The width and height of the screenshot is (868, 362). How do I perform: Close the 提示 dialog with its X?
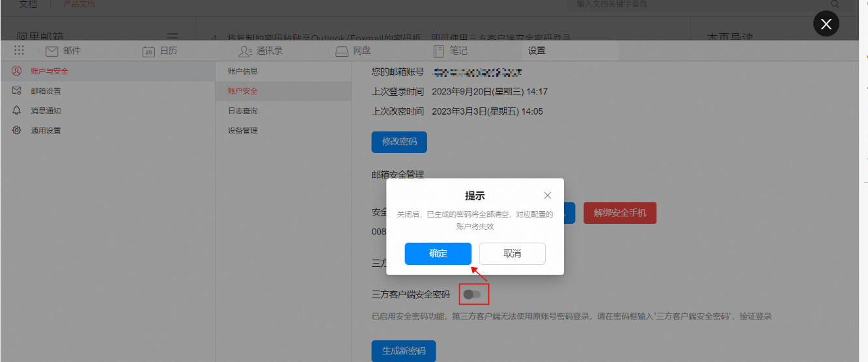click(548, 195)
